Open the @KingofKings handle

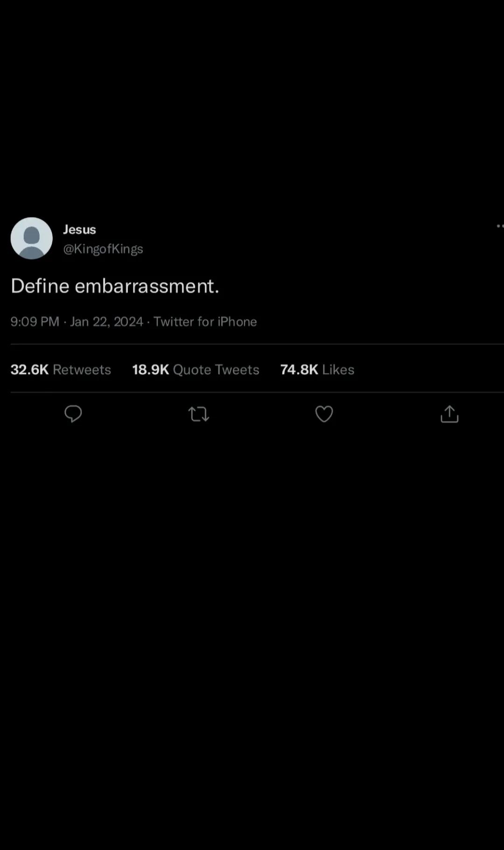tap(103, 248)
